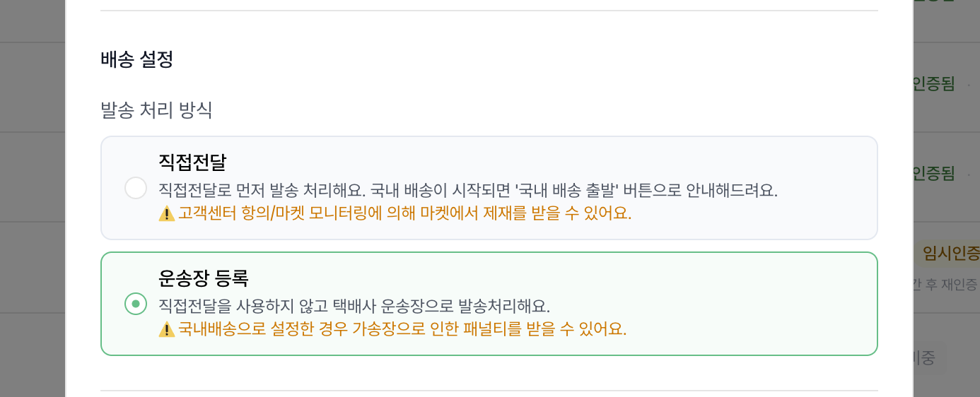Click warning icon beside 고객센터 항의 notice
980x397 pixels.
pyautogui.click(x=167, y=213)
